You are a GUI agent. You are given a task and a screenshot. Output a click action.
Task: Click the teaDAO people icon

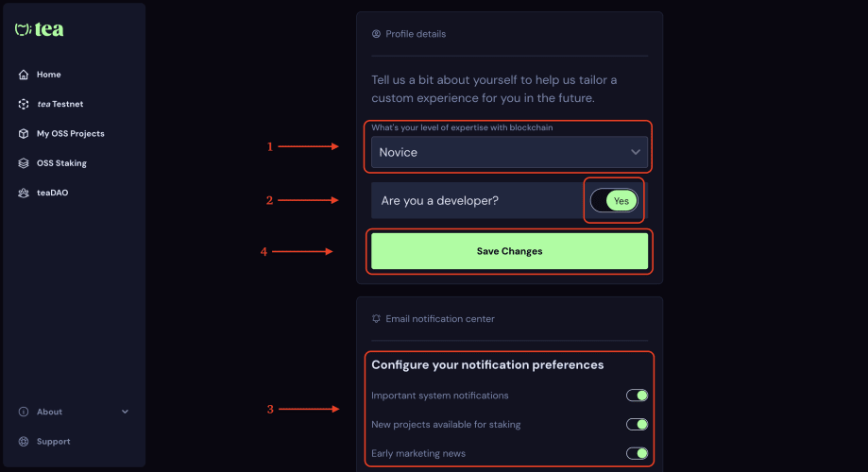(24, 193)
